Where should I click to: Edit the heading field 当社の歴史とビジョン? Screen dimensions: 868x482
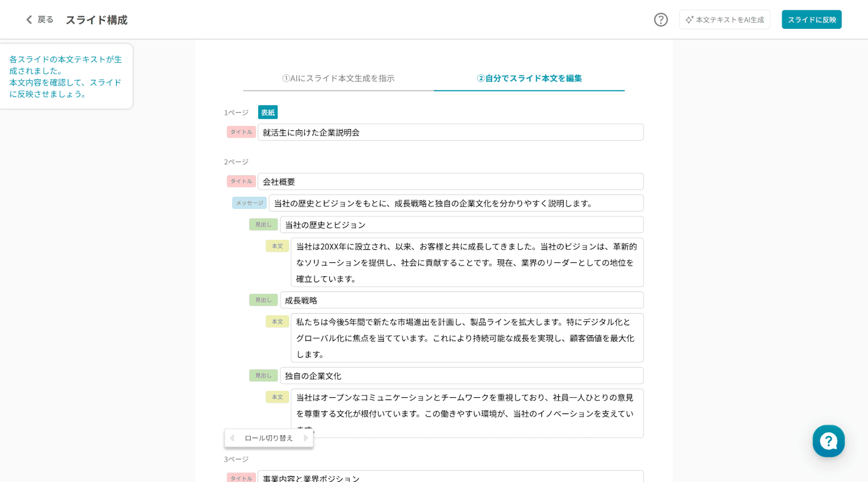pos(461,225)
